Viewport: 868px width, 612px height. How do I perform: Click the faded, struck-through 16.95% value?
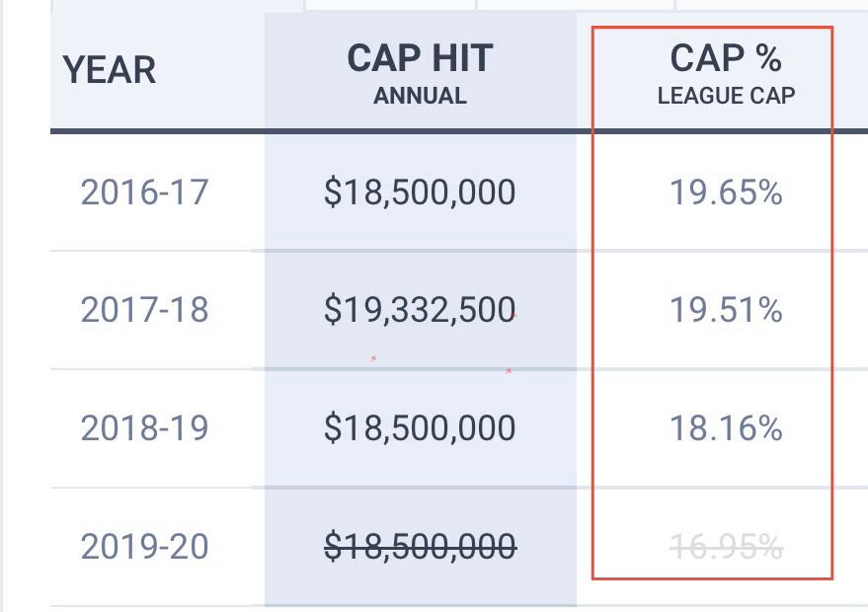point(726,546)
